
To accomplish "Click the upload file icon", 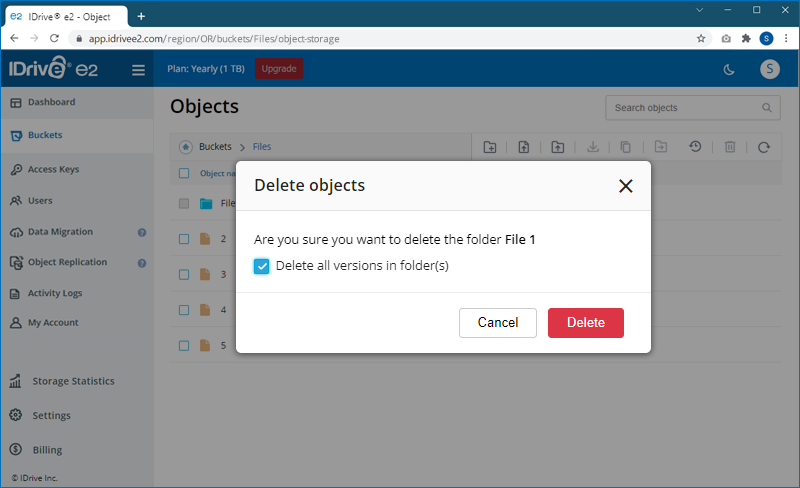I will click(x=524, y=147).
